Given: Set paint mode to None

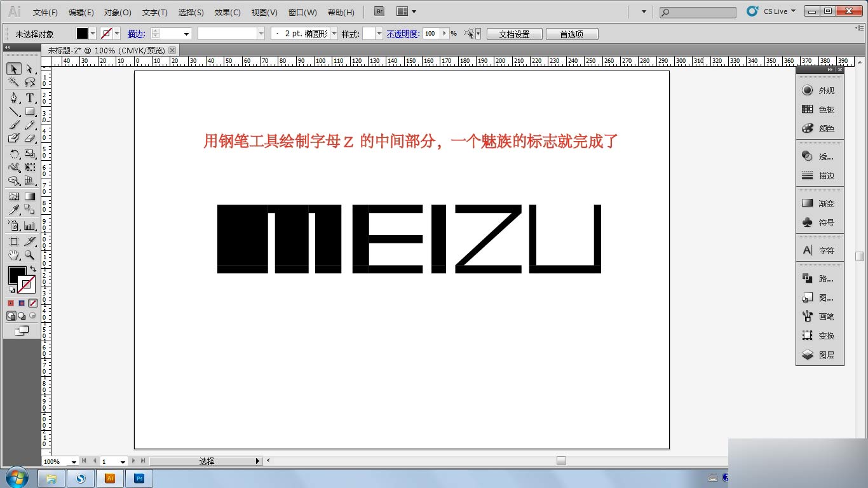Looking at the screenshot, I should click(x=32, y=304).
